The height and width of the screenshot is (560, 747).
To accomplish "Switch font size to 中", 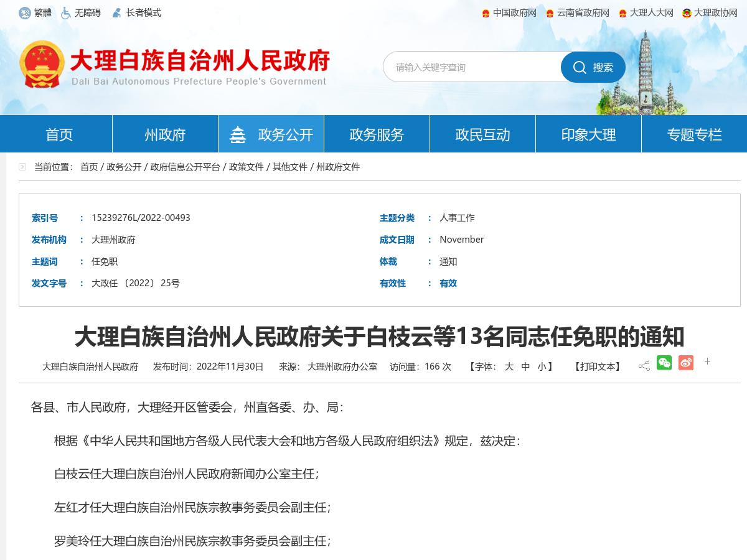I will [526, 366].
